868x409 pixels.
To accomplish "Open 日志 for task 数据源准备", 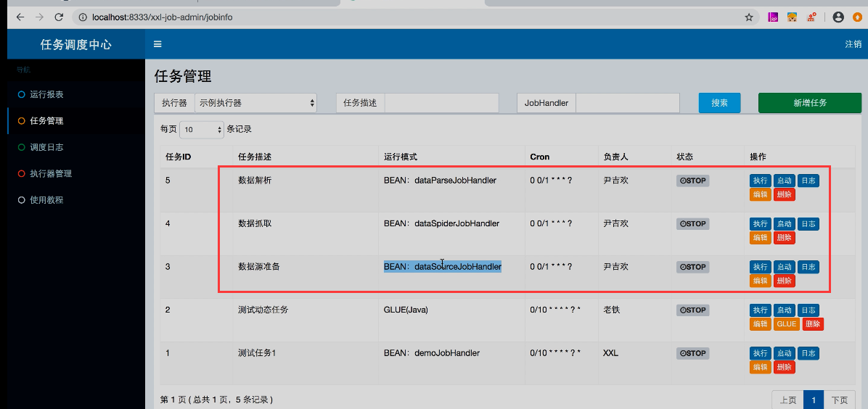I will click(x=808, y=267).
